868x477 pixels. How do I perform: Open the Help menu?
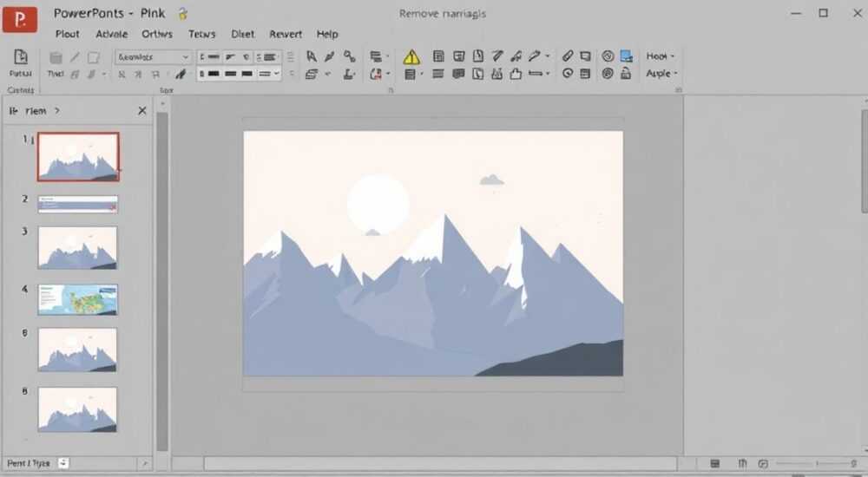[x=327, y=34]
